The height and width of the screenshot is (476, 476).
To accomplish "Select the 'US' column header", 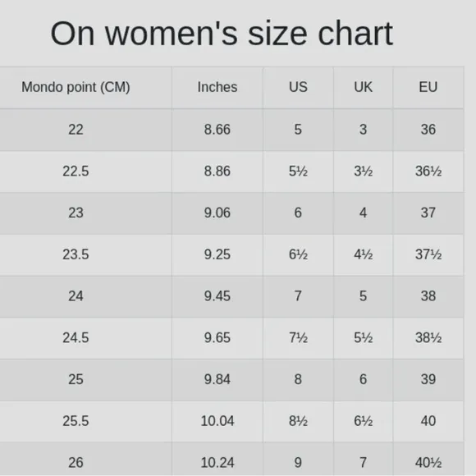I will [298, 87].
